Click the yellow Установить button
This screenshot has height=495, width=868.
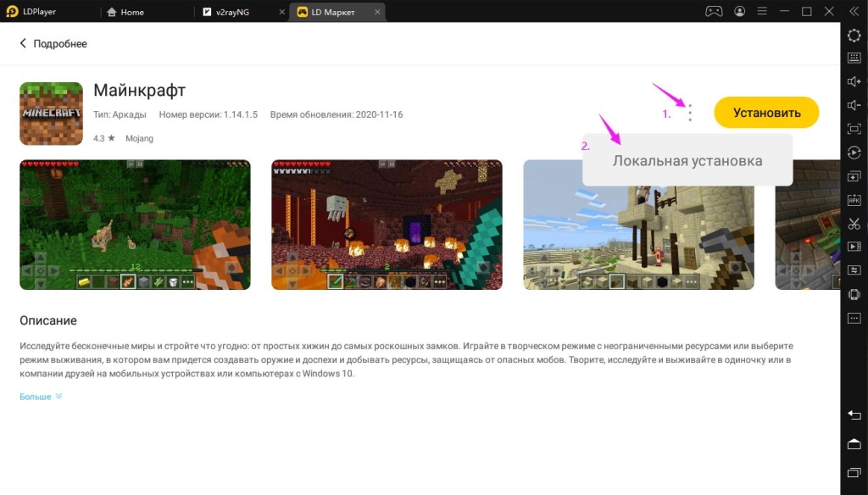click(x=765, y=112)
